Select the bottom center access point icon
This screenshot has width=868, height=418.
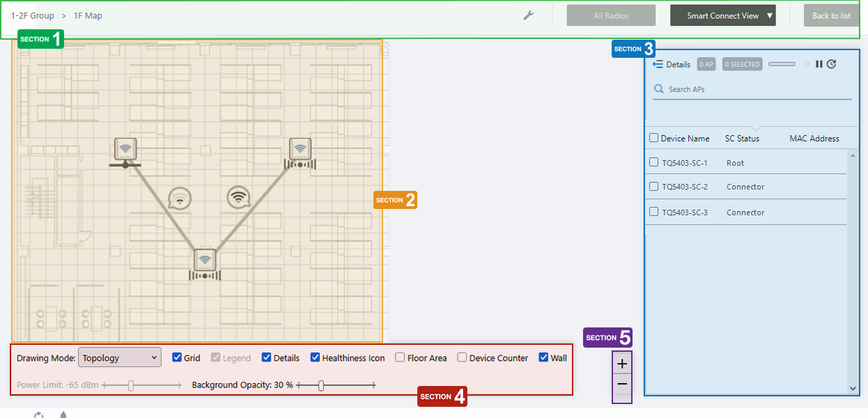click(x=205, y=260)
